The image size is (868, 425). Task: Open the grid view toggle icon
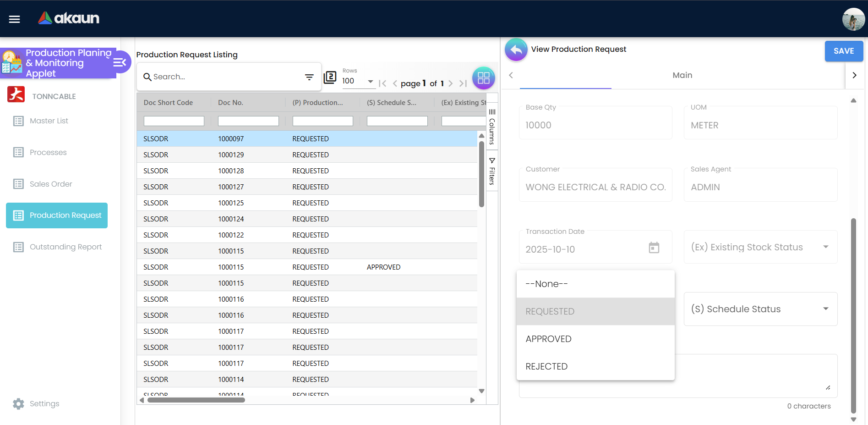pos(483,78)
